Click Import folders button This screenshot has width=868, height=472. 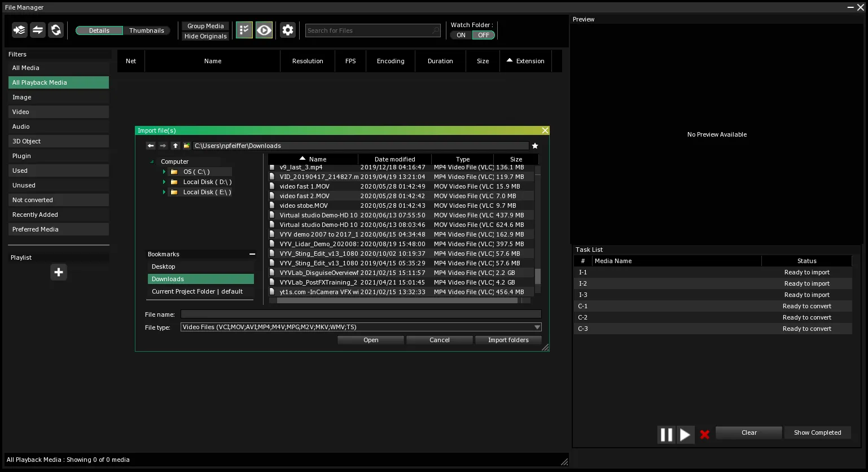[508, 340]
